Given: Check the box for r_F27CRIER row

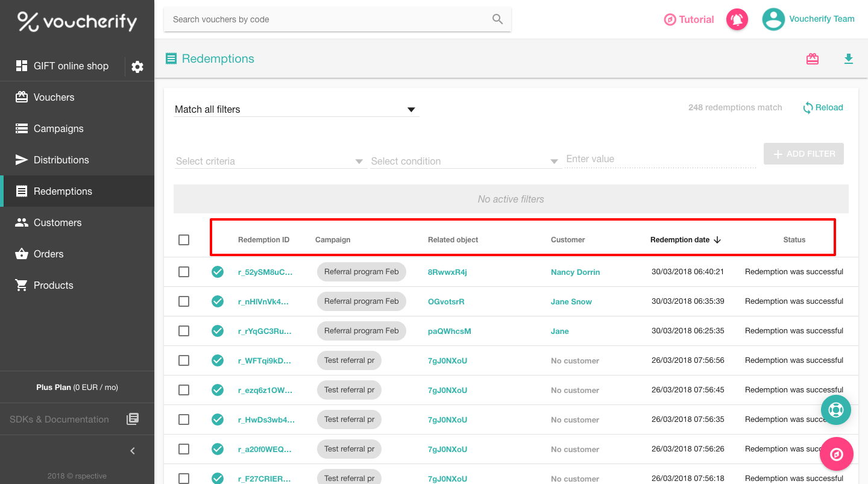Looking at the screenshot, I should tap(184, 479).
